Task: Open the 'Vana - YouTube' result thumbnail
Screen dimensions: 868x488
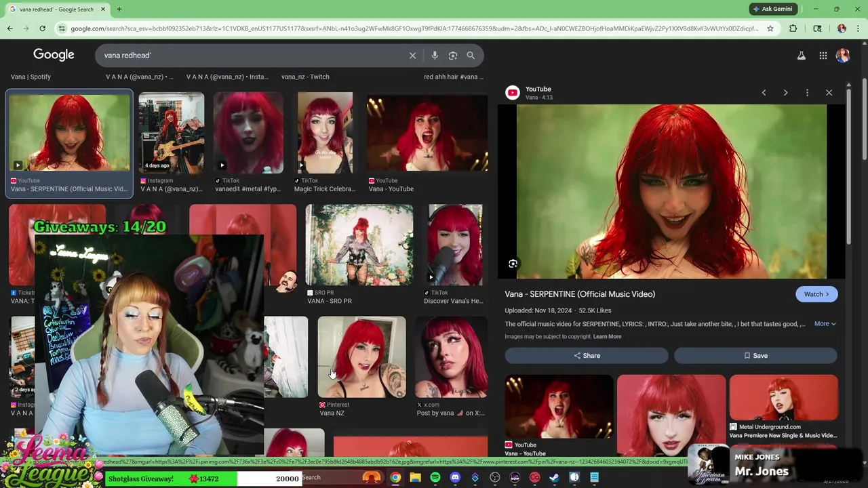Action: tap(427, 132)
